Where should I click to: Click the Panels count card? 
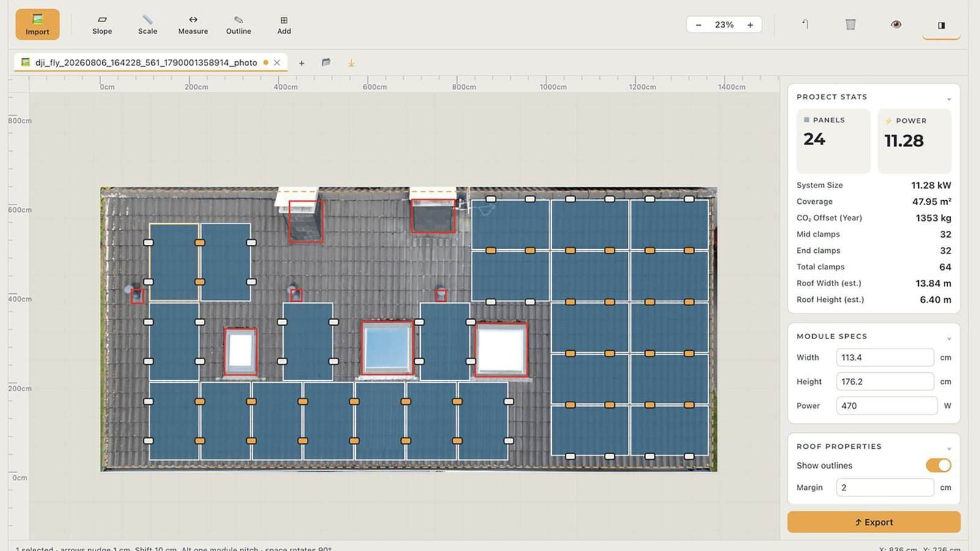coord(833,141)
